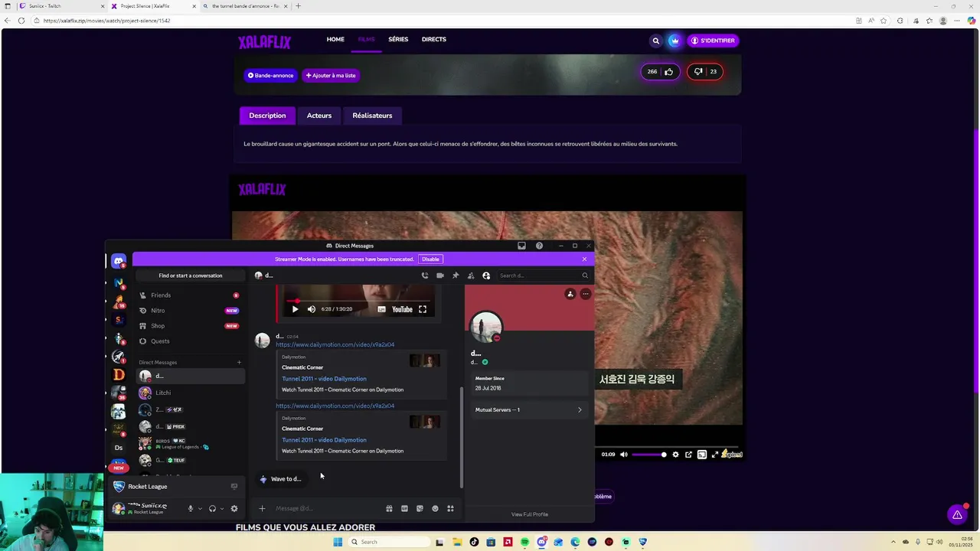
Task: Dislike the movie with thumbs down
Action: point(704,72)
